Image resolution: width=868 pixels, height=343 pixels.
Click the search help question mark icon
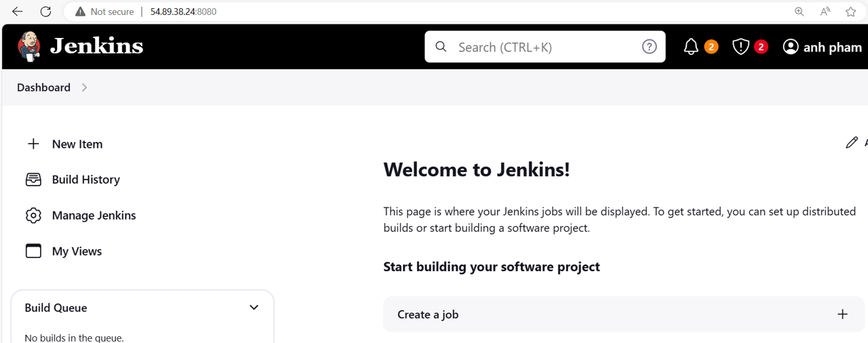tap(649, 47)
